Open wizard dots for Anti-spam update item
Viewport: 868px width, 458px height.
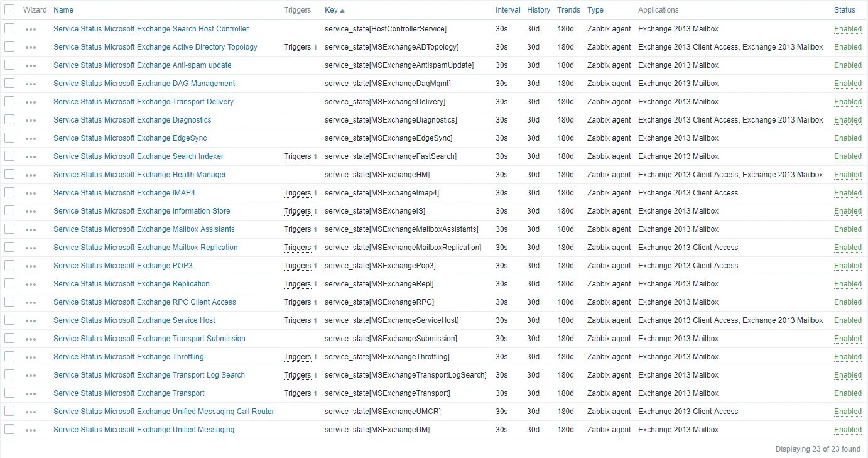tap(31, 66)
